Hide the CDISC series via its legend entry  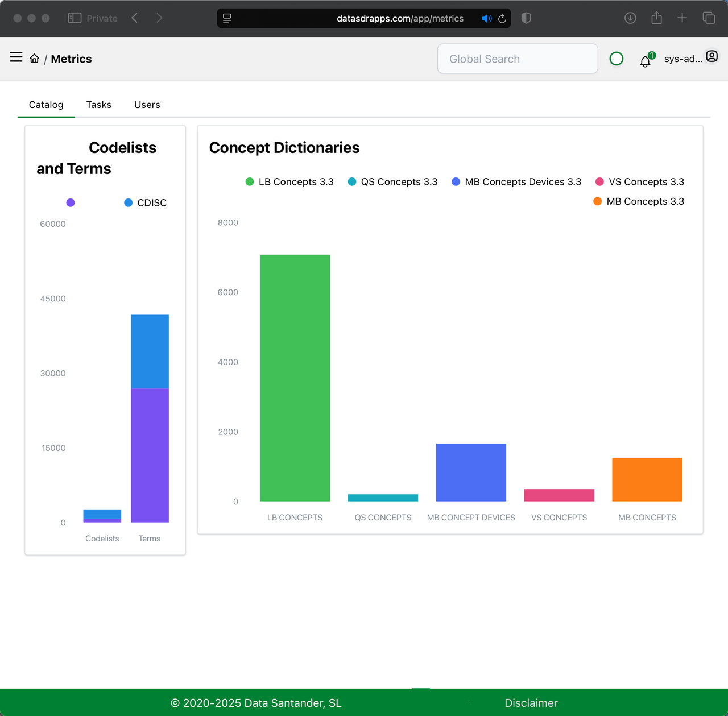tap(145, 202)
